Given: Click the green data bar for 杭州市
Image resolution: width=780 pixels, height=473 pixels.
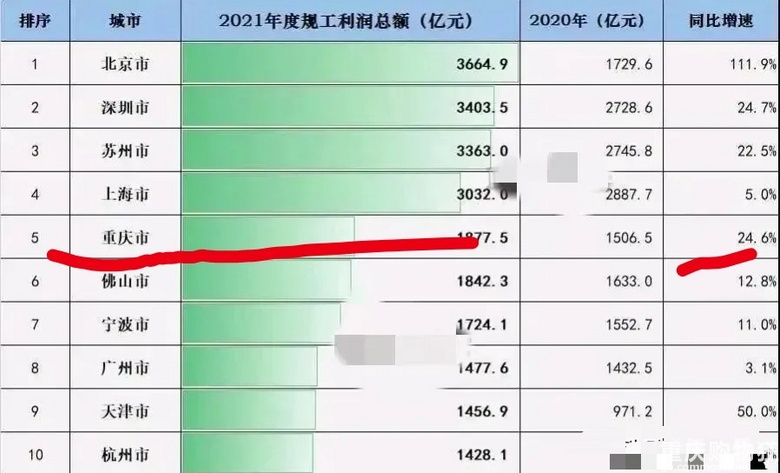Looking at the screenshot, I should [248, 453].
